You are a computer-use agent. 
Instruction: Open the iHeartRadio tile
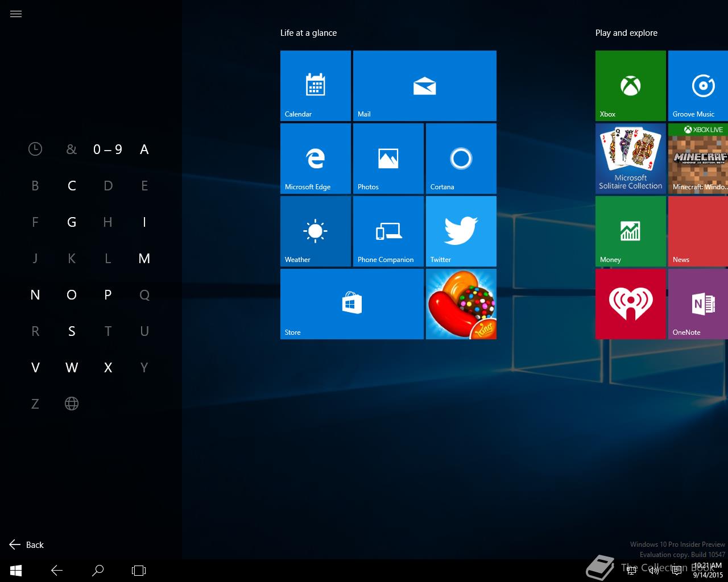point(631,304)
